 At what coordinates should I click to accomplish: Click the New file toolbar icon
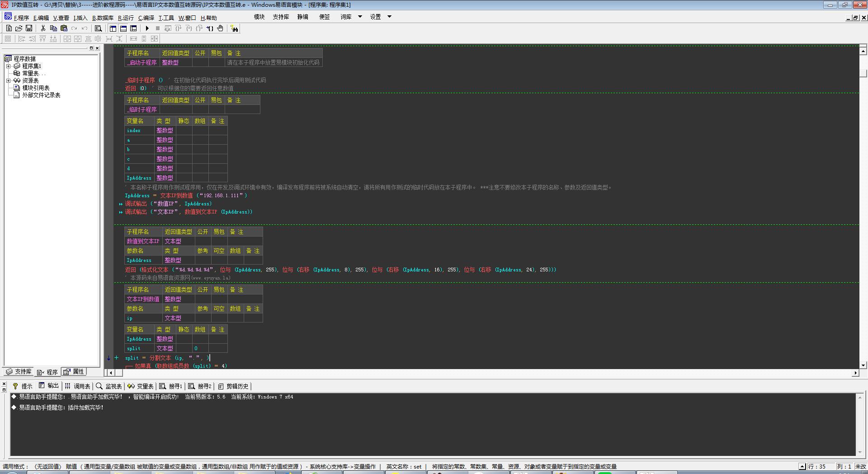click(9, 28)
